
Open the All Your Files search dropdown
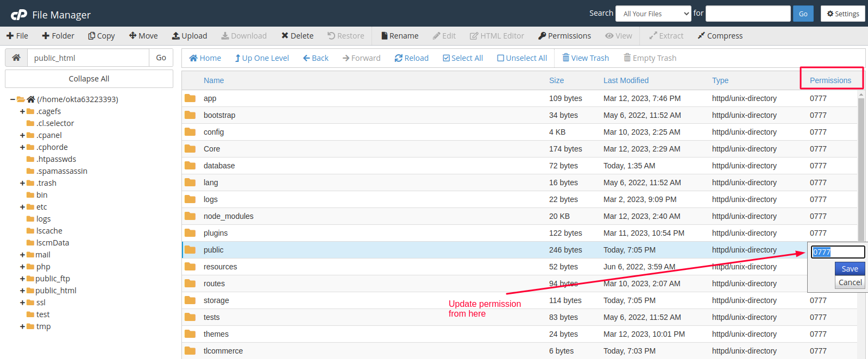[656, 14]
